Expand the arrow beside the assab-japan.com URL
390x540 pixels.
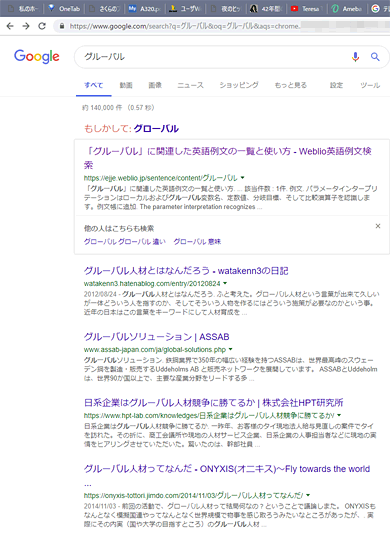pyautogui.click(x=231, y=349)
